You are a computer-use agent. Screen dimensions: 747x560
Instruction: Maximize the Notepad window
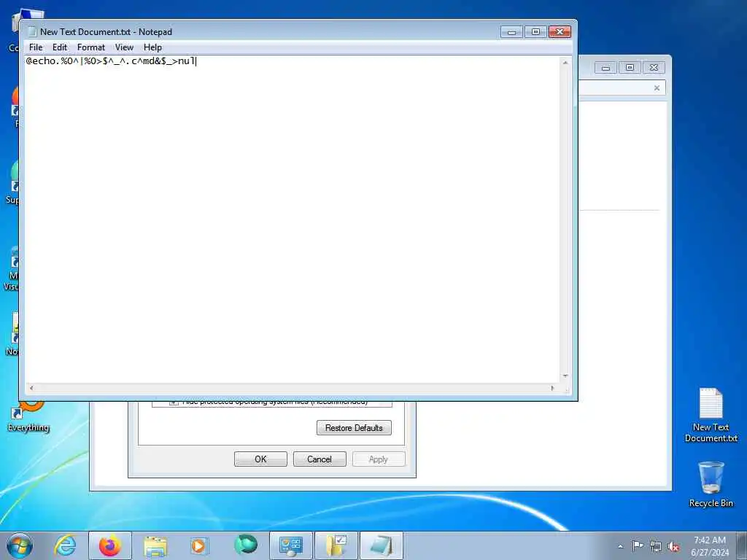tap(535, 31)
